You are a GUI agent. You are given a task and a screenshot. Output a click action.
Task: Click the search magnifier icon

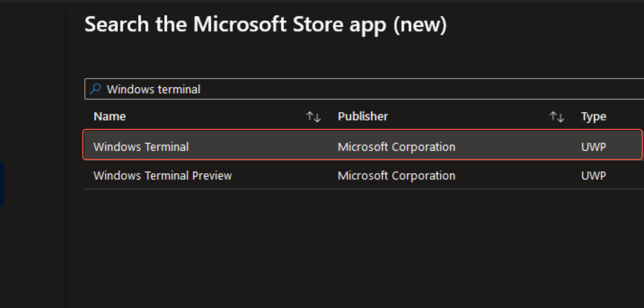(95, 89)
